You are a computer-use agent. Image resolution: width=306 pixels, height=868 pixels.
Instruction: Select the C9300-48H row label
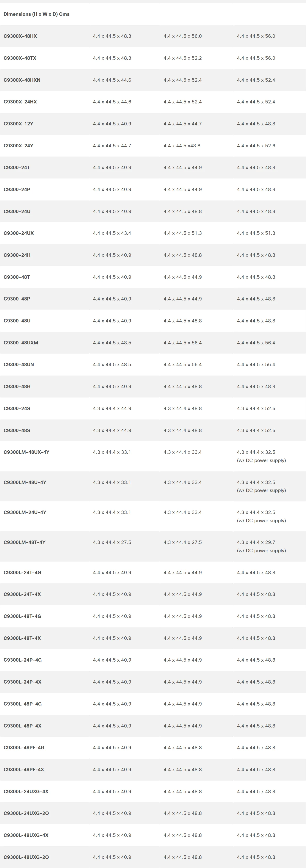pos(17,387)
